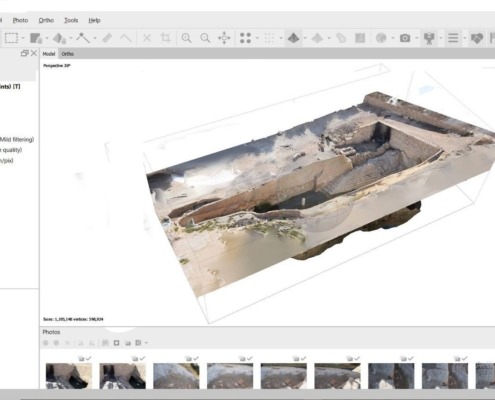Select the Ruler measurement tool

click(107, 38)
